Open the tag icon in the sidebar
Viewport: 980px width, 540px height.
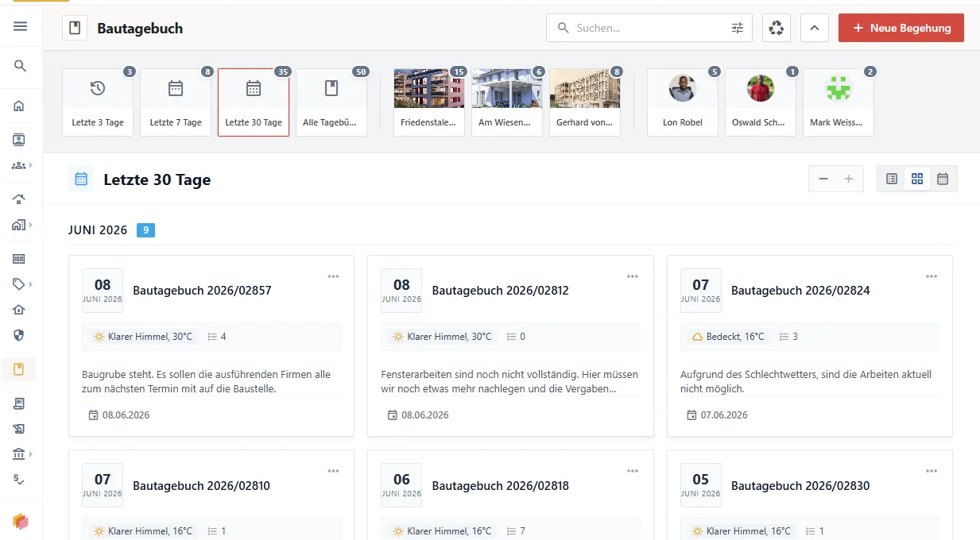[x=19, y=284]
